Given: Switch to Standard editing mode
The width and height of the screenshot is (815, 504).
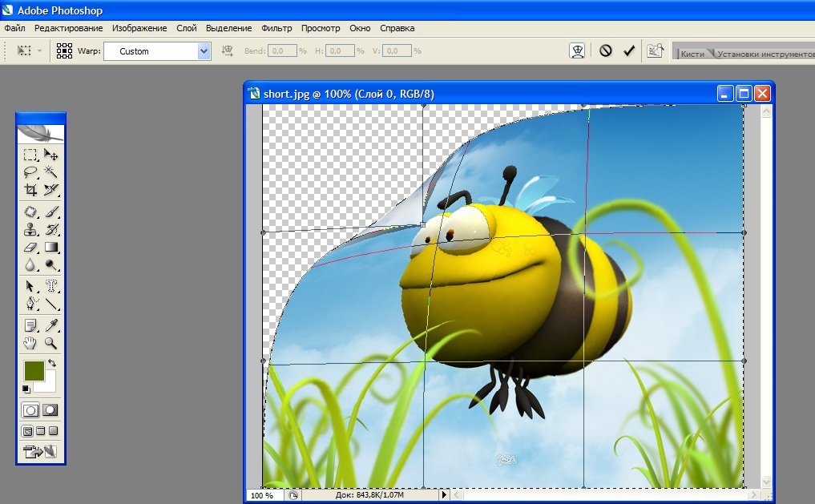Looking at the screenshot, I should [30, 409].
